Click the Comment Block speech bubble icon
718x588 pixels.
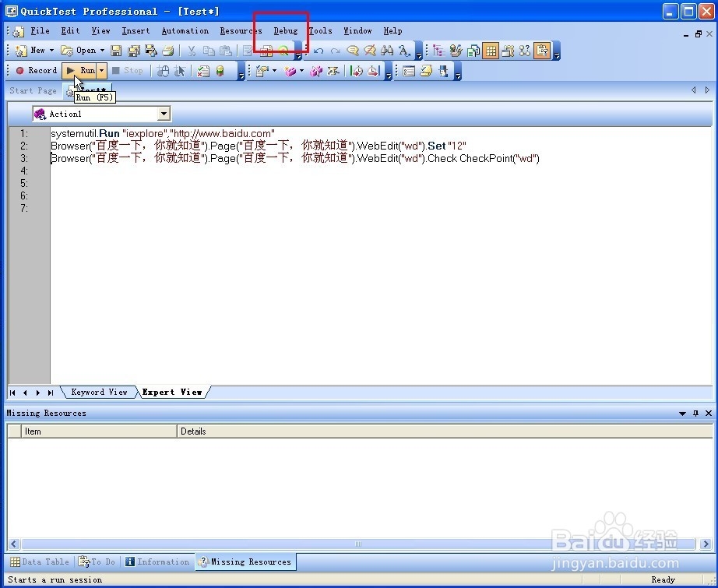(x=353, y=51)
